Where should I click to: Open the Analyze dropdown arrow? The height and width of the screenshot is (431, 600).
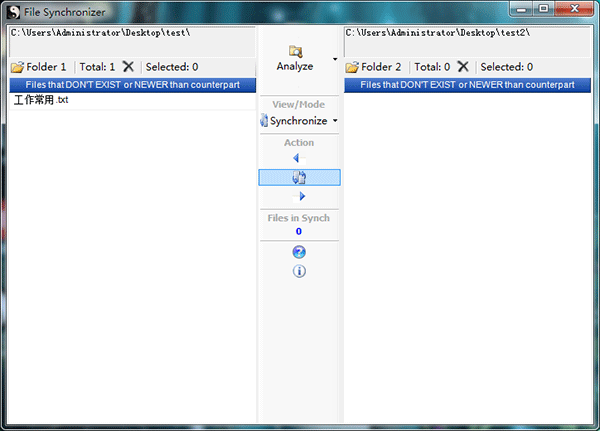click(335, 60)
